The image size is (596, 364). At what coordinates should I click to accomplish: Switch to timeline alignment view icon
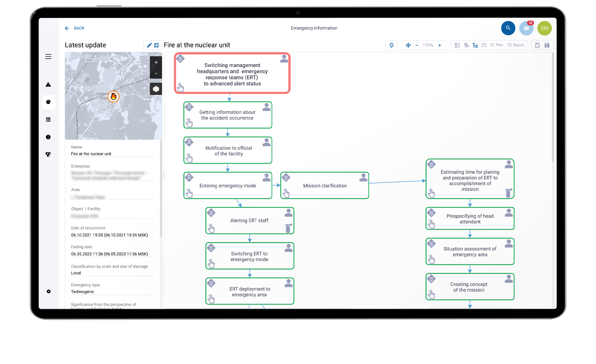point(466,45)
